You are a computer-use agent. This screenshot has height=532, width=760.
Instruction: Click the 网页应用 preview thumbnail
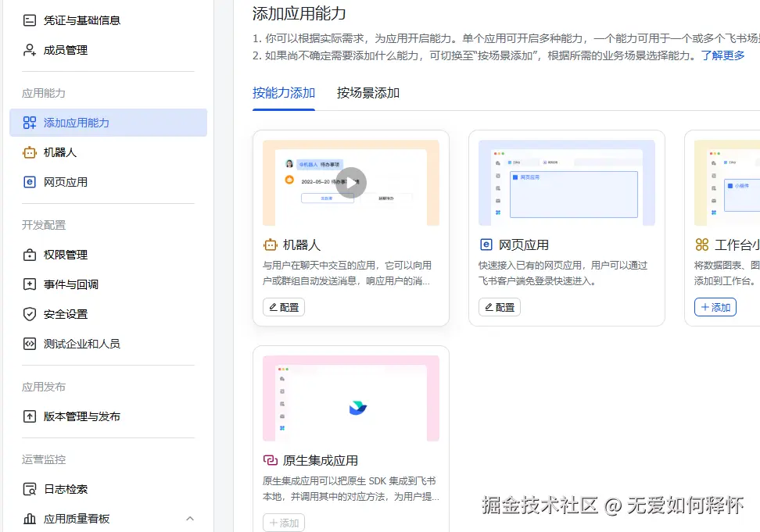567,183
